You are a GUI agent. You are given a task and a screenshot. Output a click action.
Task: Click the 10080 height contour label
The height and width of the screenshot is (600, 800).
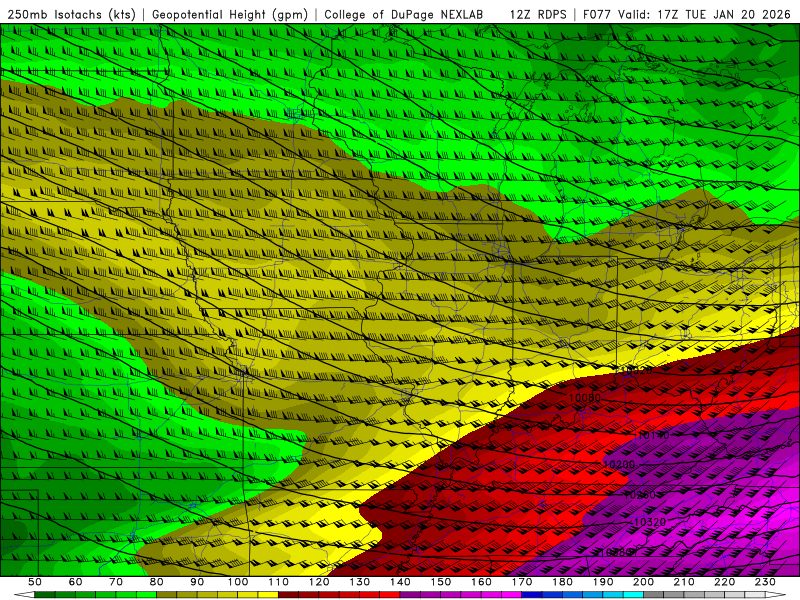tap(584, 397)
